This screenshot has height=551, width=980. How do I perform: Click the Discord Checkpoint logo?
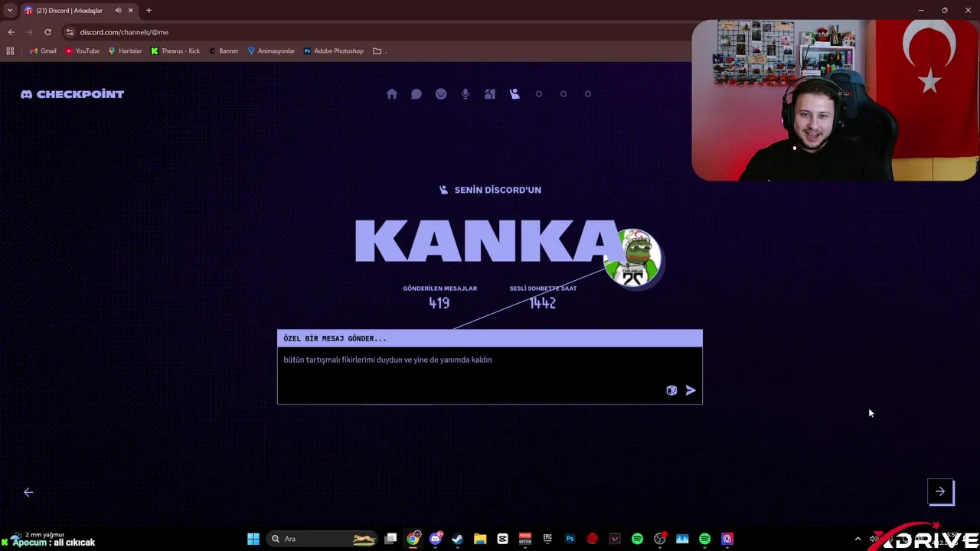pyautogui.click(x=72, y=94)
